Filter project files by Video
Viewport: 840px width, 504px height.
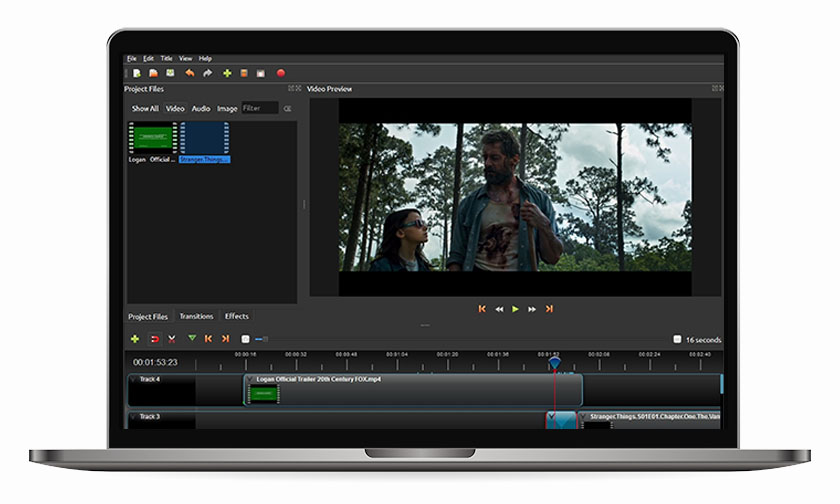(x=175, y=108)
